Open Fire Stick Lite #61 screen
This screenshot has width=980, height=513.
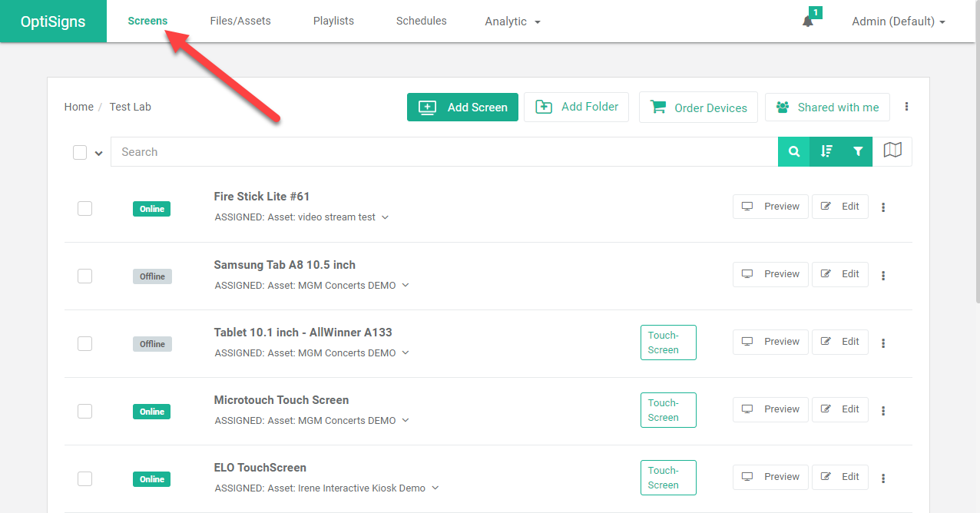pos(262,197)
